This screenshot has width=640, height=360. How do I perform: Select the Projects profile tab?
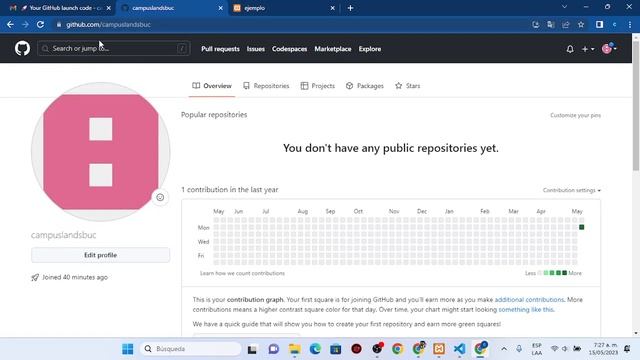[318, 86]
